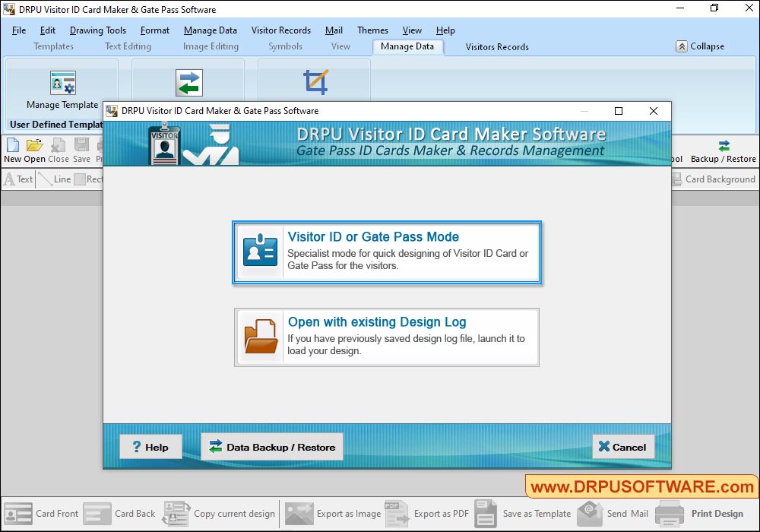This screenshot has width=760, height=532.
Task: Open the Drawing Tools menu
Action: [98, 30]
